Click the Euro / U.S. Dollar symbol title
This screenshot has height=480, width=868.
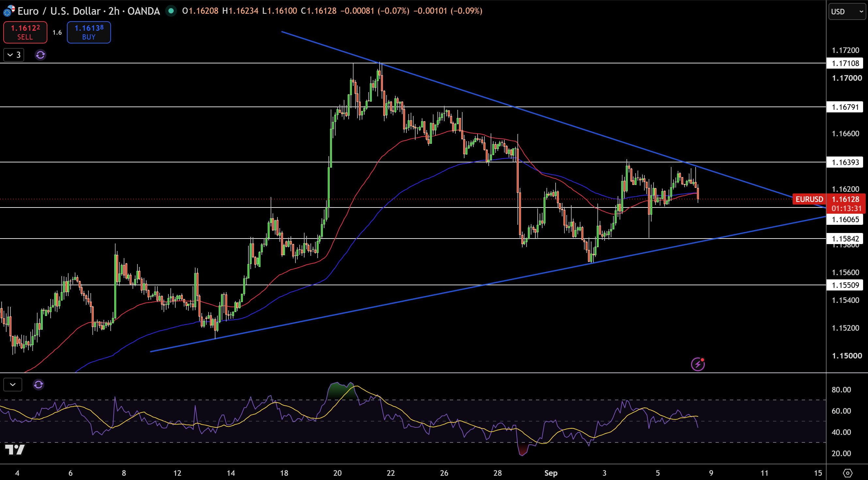[59, 11]
